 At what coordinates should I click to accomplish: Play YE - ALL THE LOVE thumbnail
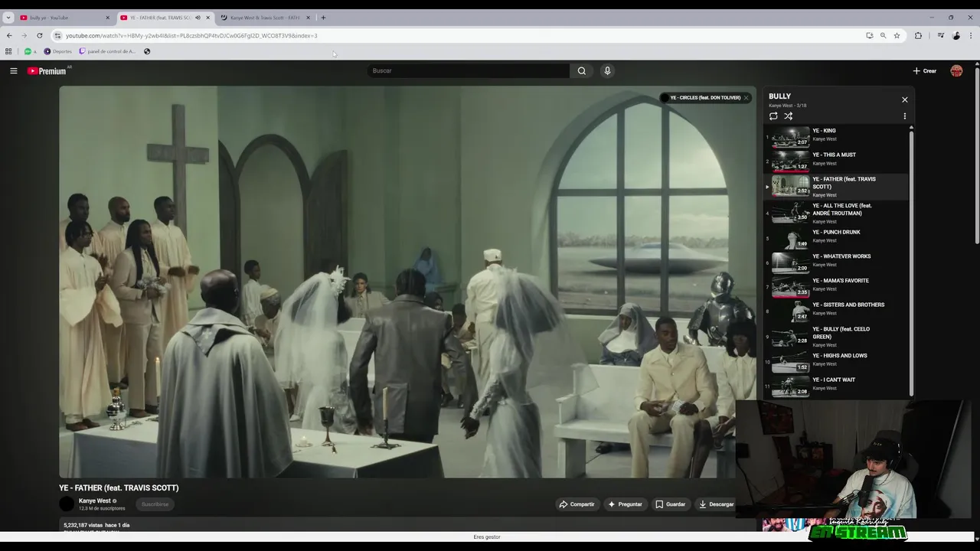click(790, 211)
